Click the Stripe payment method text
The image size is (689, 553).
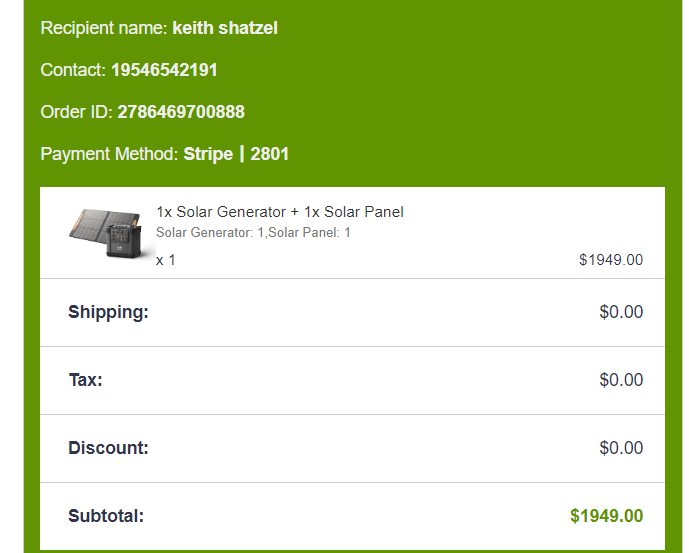click(208, 154)
